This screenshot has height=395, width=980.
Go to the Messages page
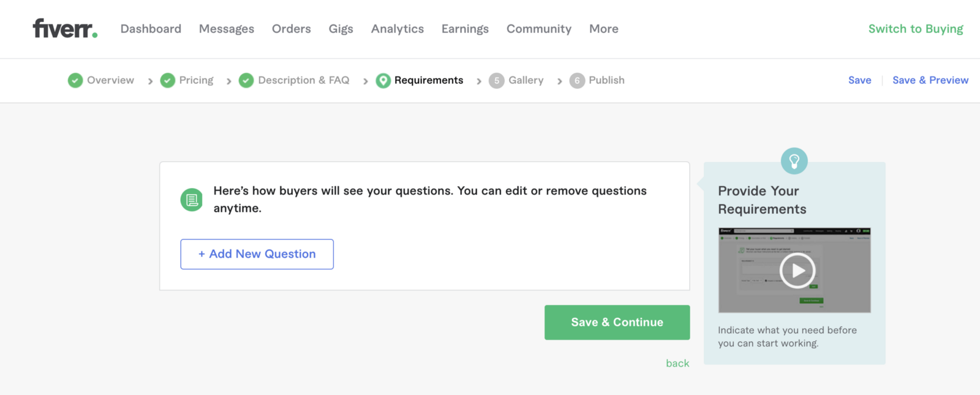click(x=226, y=29)
